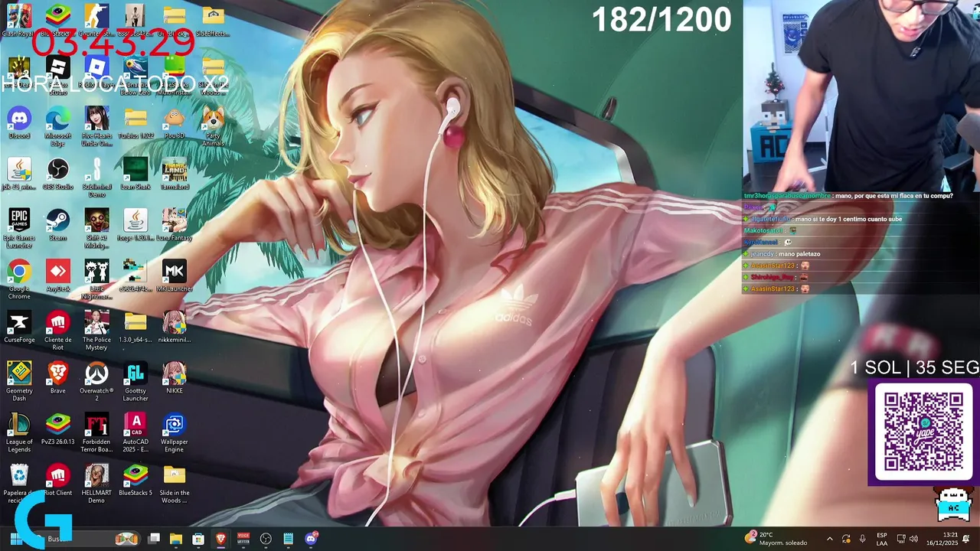
Task: Open the Slide in the Woods folder
Action: point(175,484)
